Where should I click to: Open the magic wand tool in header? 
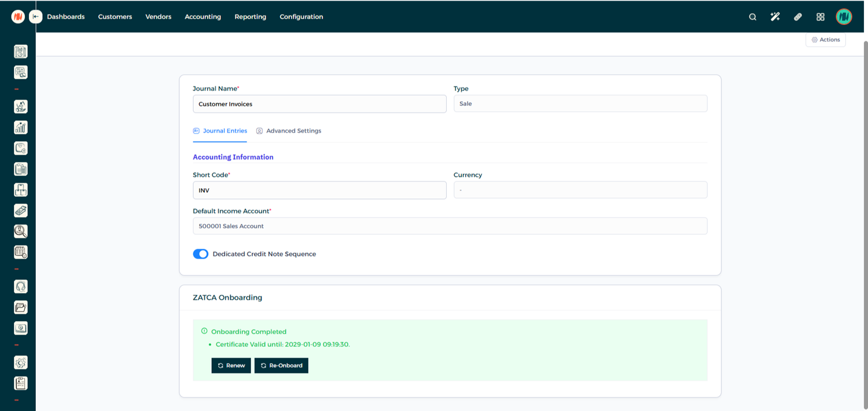click(x=775, y=17)
